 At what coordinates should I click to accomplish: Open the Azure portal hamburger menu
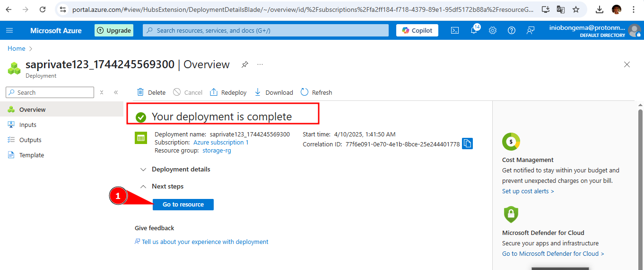coord(9,30)
